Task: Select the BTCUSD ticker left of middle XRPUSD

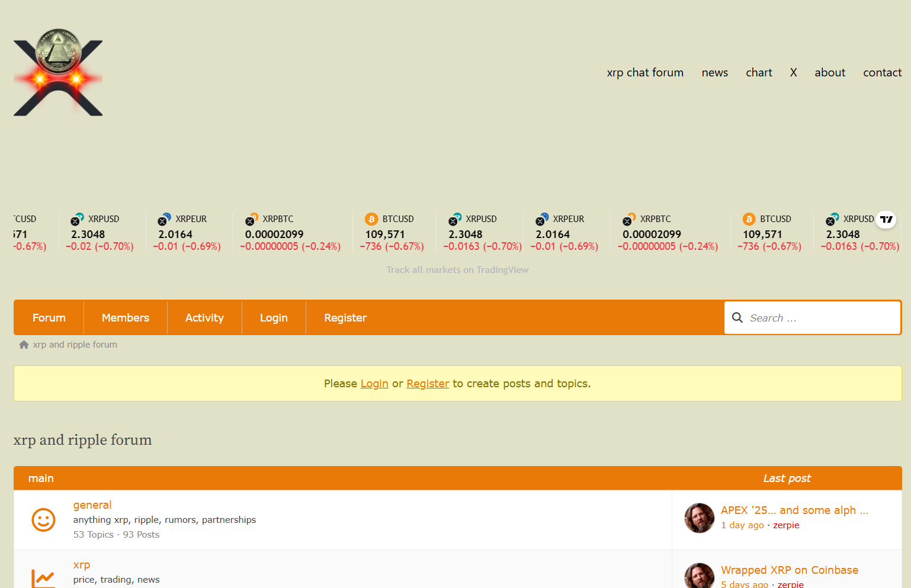Action: 393,233
